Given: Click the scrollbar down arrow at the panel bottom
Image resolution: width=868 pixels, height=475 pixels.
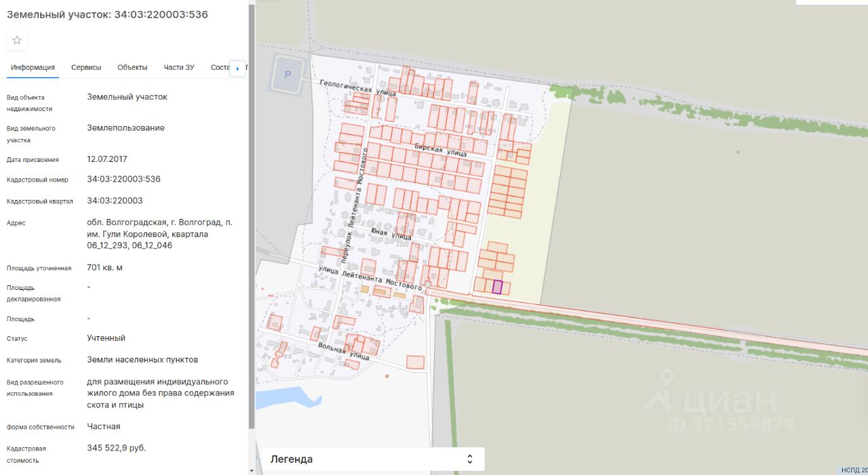Looking at the screenshot, I should [252, 470].
